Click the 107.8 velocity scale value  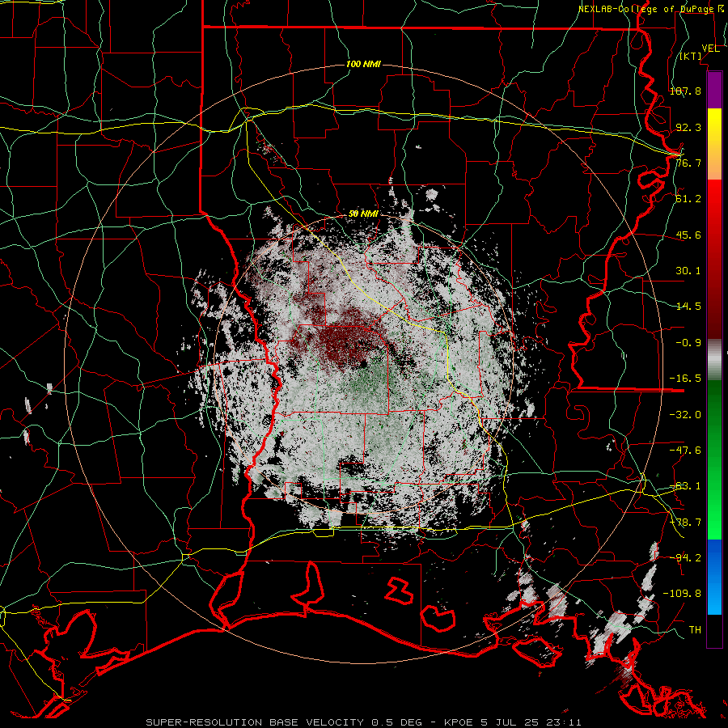[685, 91]
